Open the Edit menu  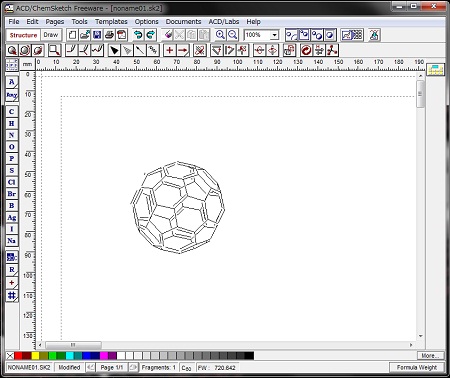(x=32, y=22)
